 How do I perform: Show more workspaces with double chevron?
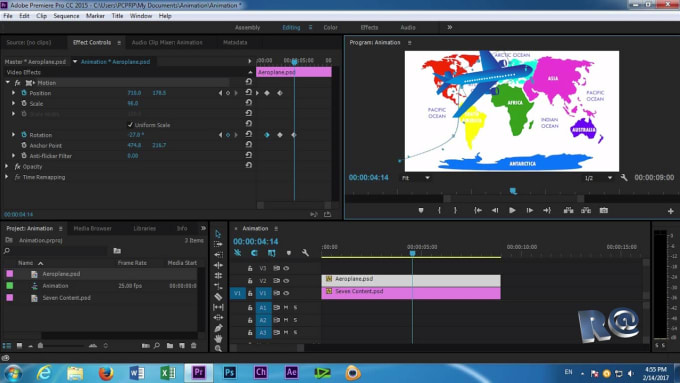(x=450, y=27)
